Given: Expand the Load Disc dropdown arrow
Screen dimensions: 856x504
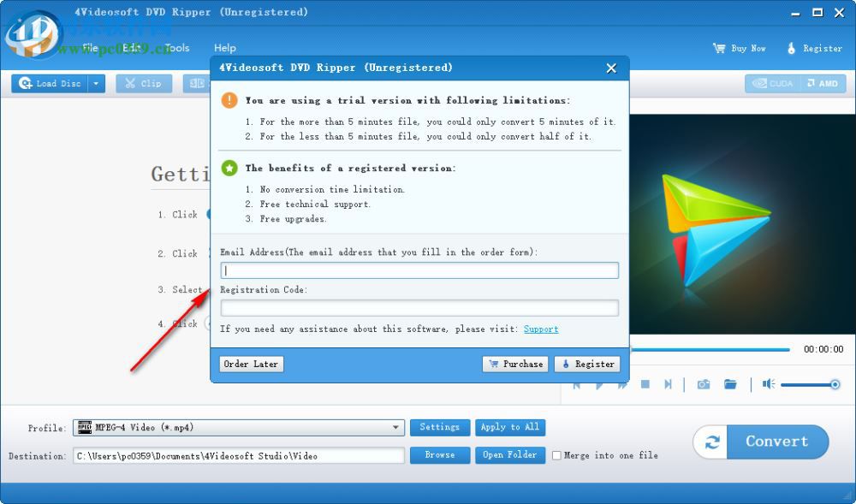Looking at the screenshot, I should 95,83.
